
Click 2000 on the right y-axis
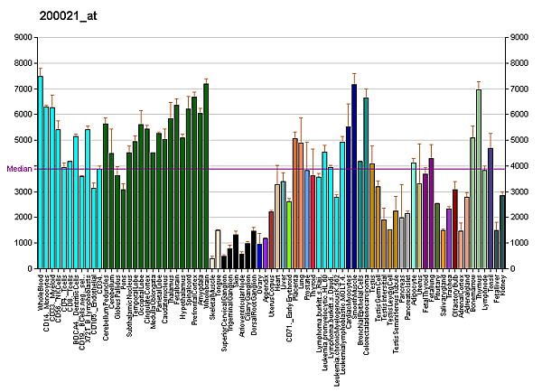(x=520, y=217)
